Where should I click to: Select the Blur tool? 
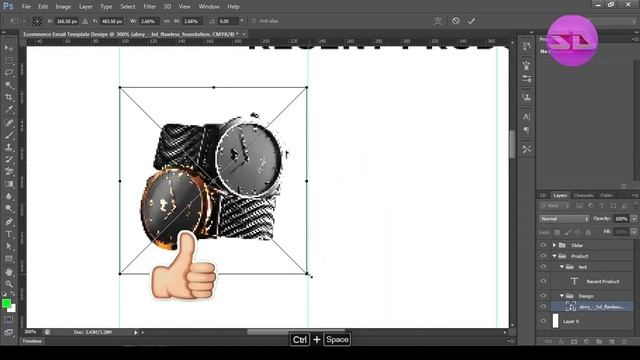pos(9,196)
